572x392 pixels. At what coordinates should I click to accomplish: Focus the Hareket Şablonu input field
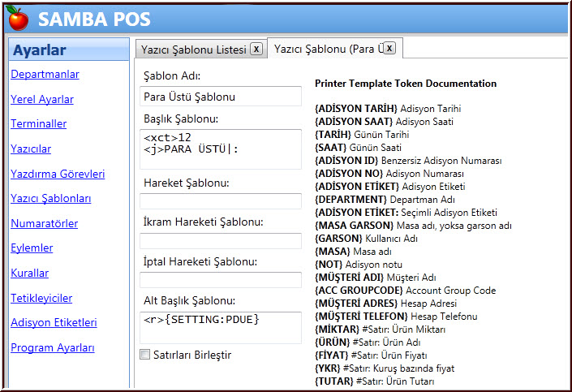pos(221,201)
